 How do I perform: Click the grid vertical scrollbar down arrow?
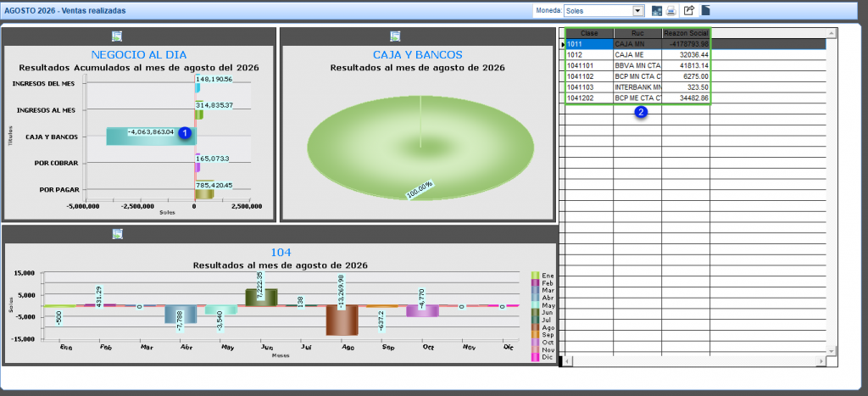[831, 351]
